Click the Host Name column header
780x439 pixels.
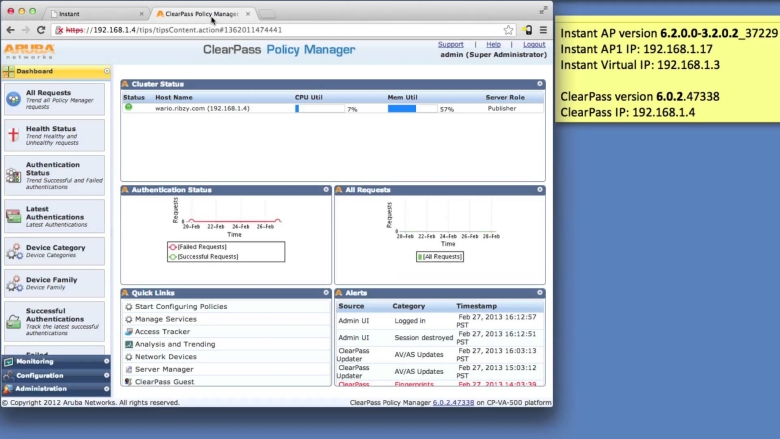174,97
